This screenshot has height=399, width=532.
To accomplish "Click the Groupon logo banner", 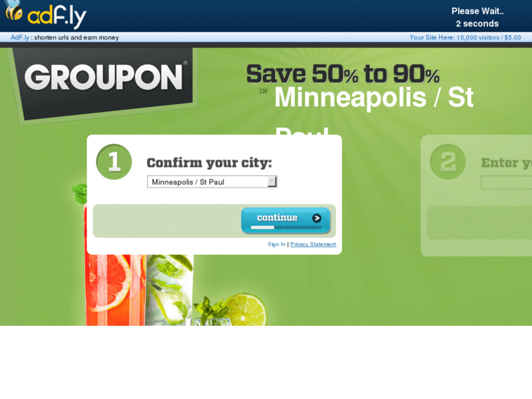I will click(103, 83).
